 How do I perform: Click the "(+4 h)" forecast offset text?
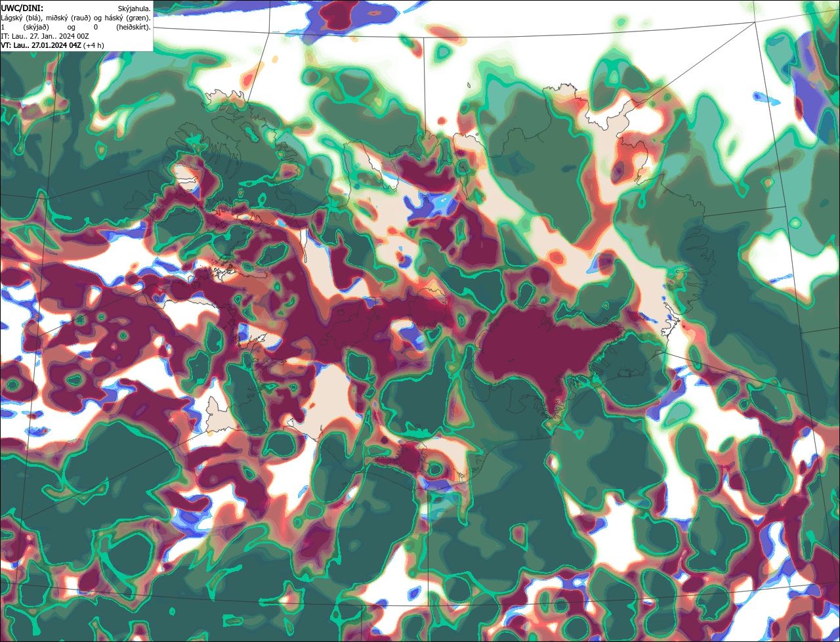(94, 46)
